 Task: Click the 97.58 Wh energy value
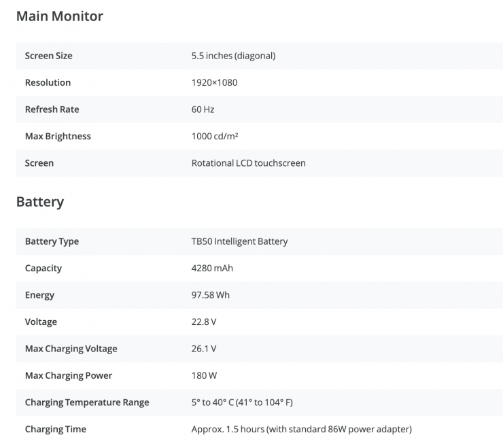click(211, 295)
